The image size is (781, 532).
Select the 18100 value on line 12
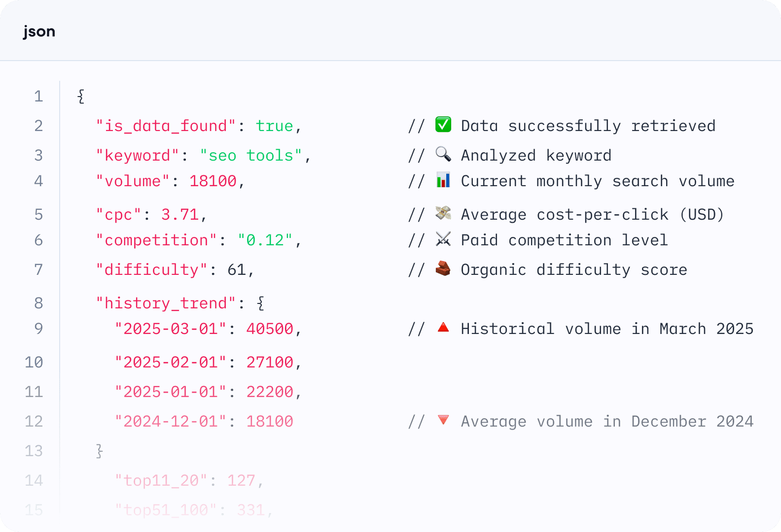click(270, 422)
